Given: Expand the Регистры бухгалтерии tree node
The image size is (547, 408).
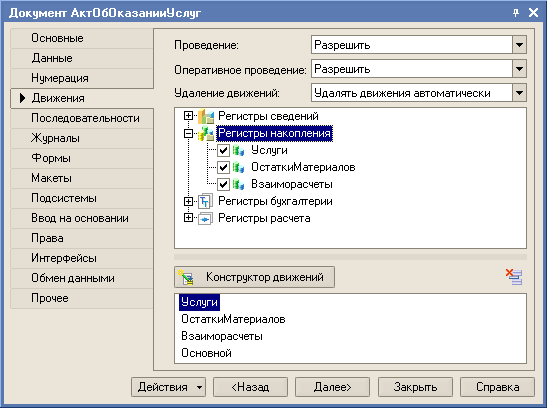Looking at the screenshot, I should (188, 201).
